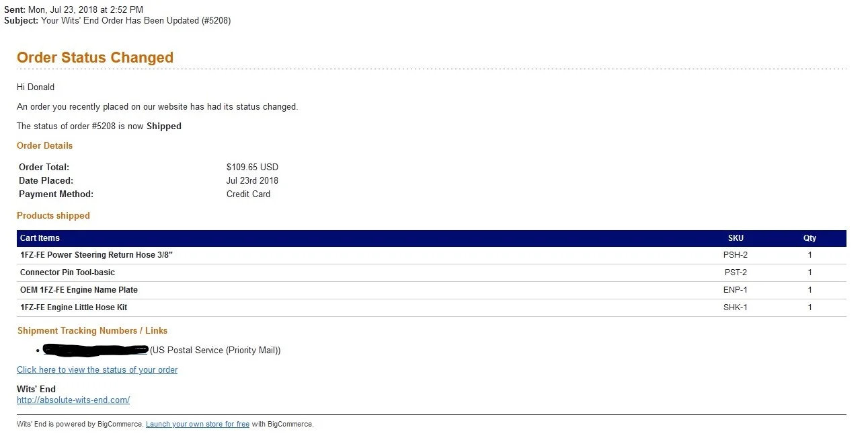Select the 'Cart Items' column header

[40, 238]
